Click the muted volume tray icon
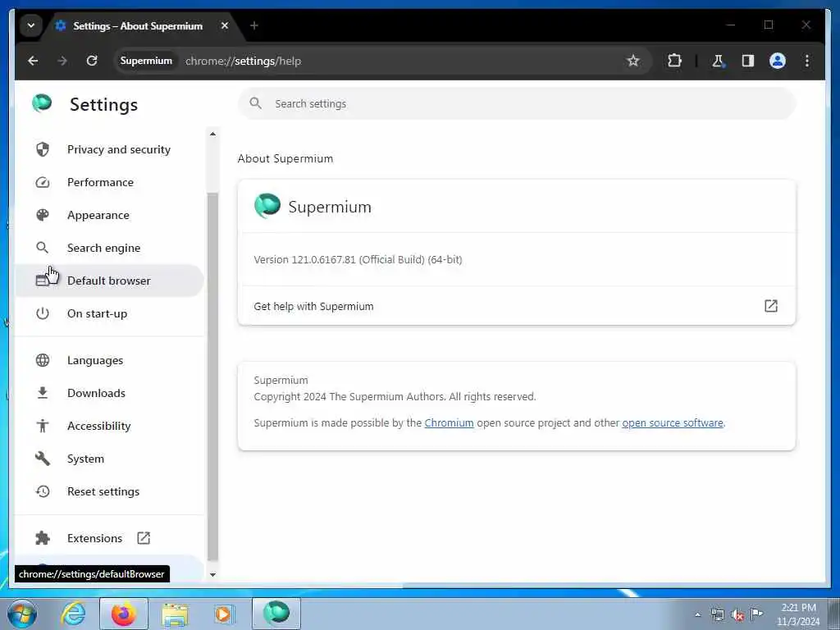The width and height of the screenshot is (840, 630). click(737, 615)
